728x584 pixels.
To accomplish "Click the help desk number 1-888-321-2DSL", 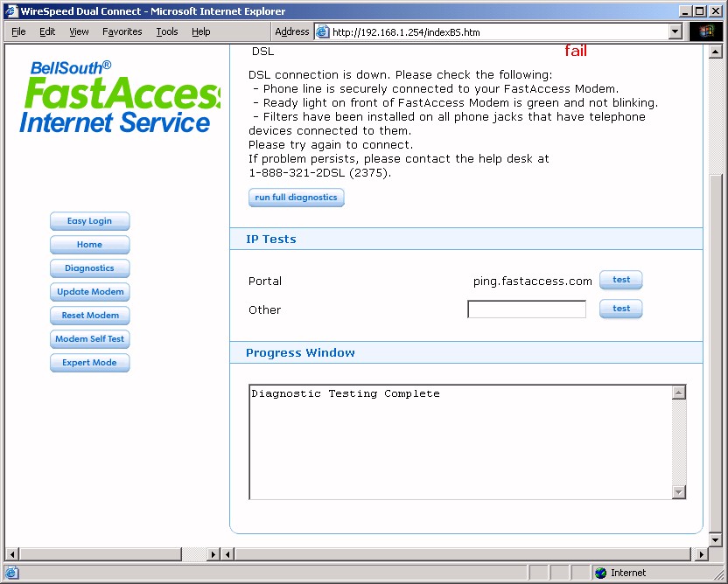I will (297, 173).
